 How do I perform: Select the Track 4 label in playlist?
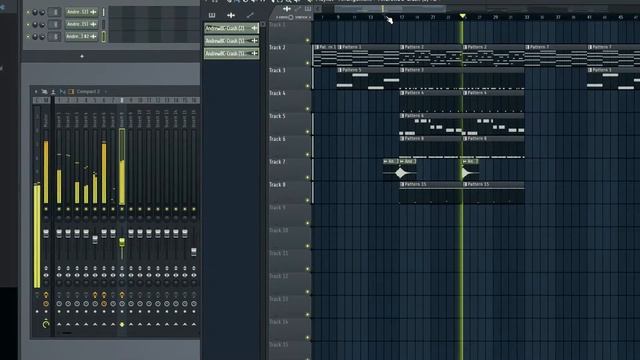(277, 93)
